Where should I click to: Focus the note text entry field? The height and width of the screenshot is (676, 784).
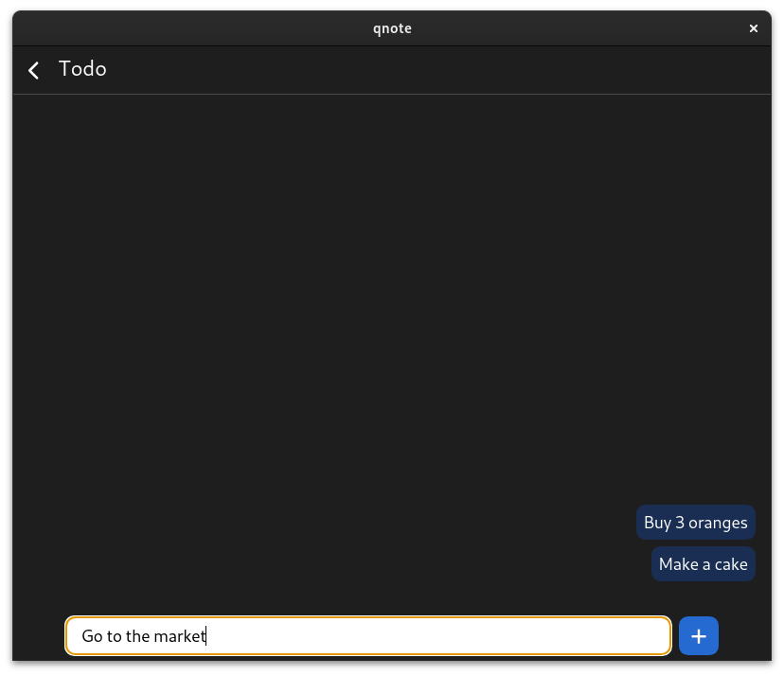coord(368,636)
